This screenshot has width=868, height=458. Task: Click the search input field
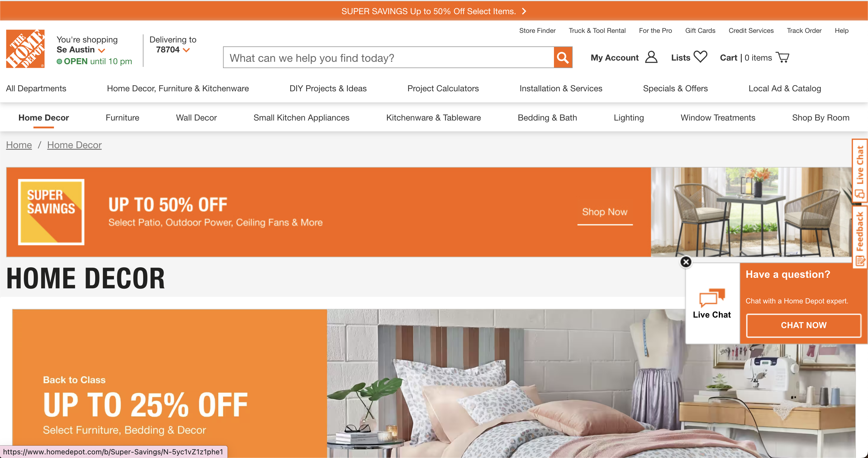388,58
